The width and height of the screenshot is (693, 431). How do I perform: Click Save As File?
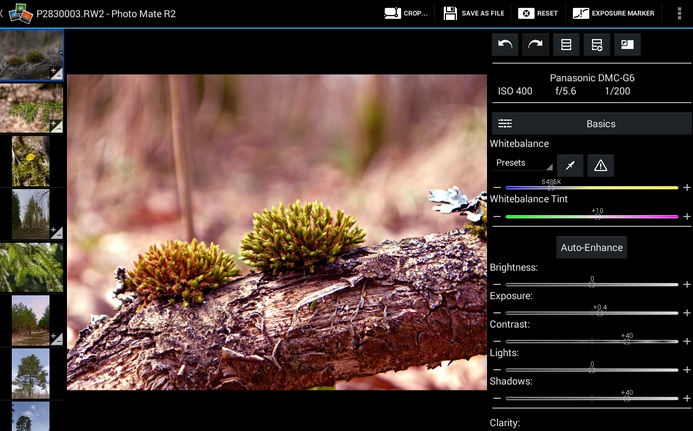click(x=473, y=13)
